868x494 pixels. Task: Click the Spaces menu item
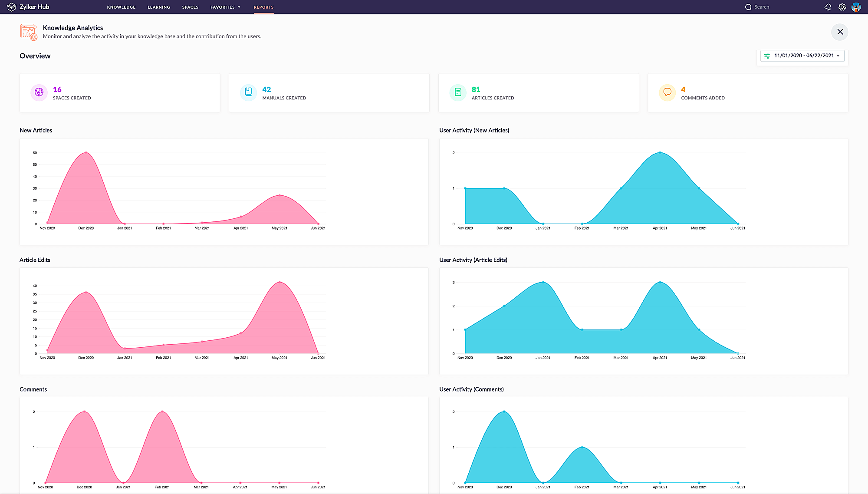(190, 7)
